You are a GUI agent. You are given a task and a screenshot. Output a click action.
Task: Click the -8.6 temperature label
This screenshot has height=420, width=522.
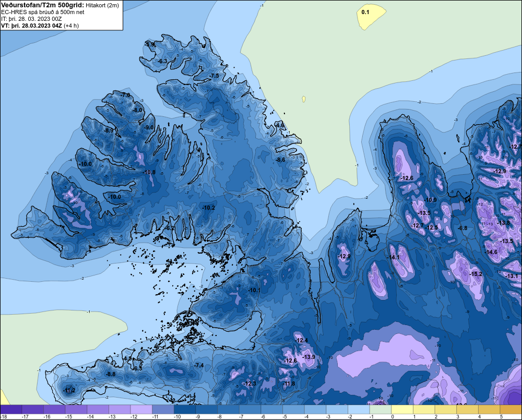click(280, 160)
